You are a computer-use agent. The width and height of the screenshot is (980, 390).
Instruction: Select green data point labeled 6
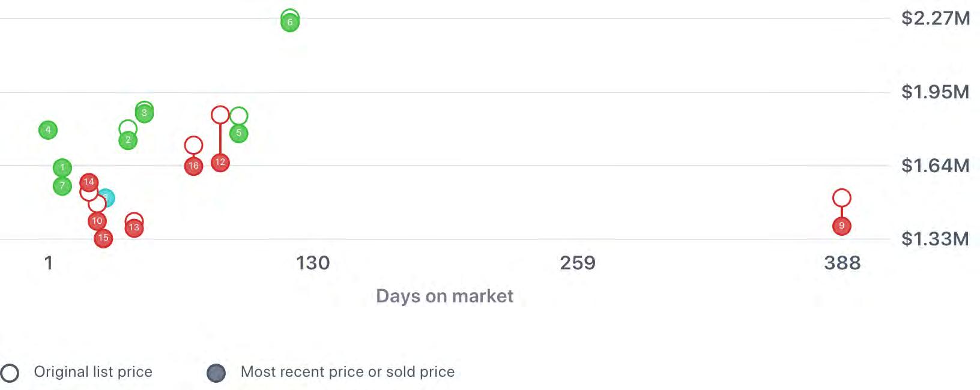pos(290,22)
